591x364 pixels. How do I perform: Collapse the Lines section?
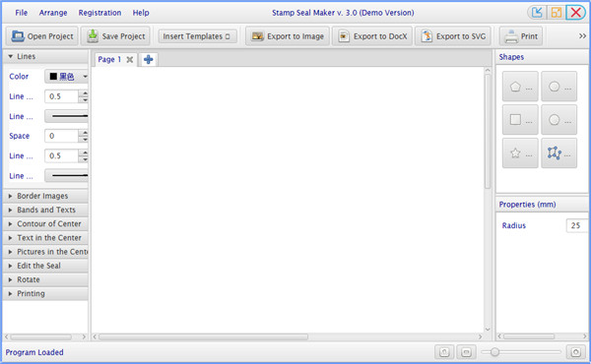(x=45, y=56)
